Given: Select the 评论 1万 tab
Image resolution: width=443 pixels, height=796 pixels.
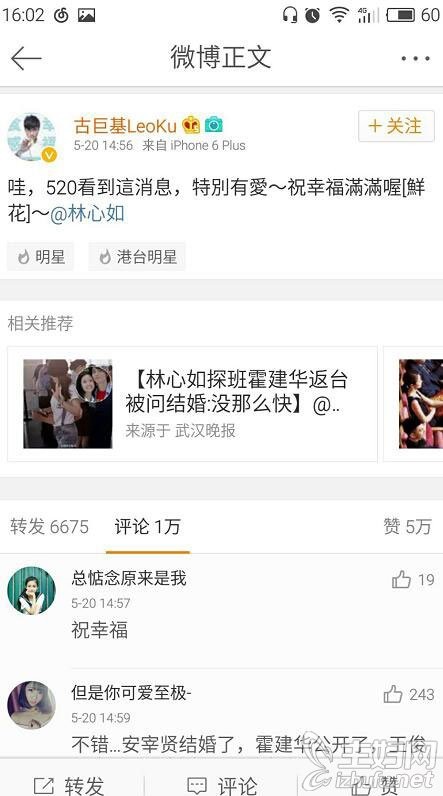Looking at the screenshot, I should point(148,526).
